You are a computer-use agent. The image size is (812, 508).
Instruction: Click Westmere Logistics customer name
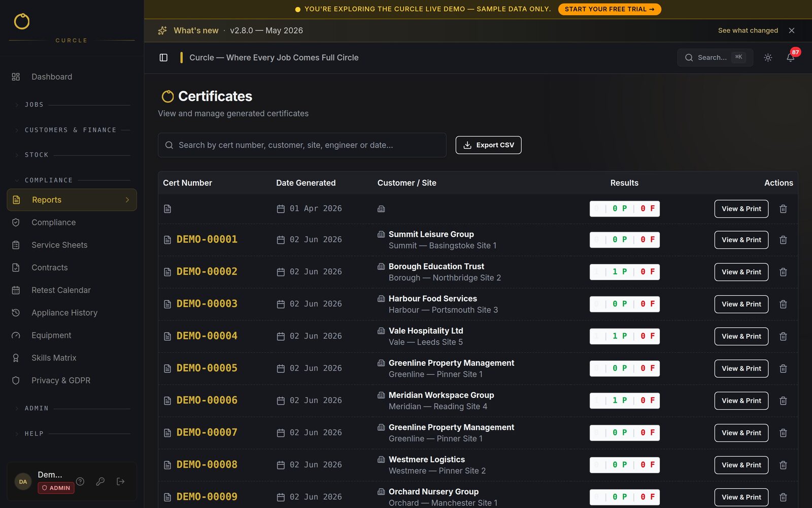click(427, 459)
